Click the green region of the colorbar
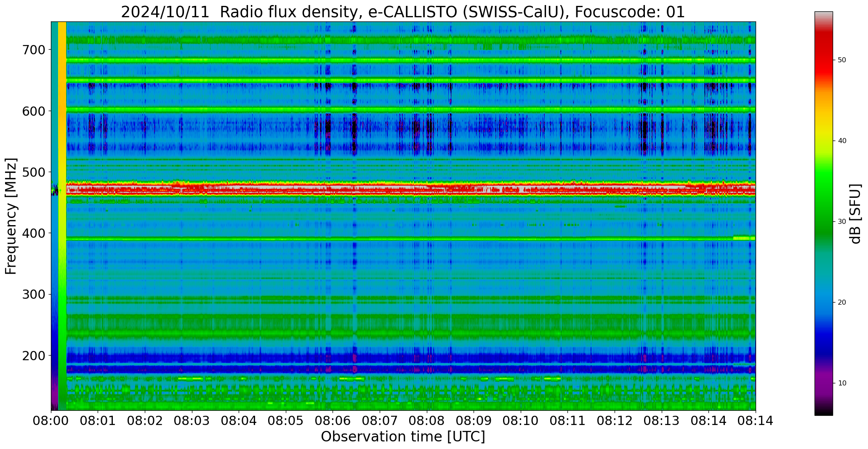 click(x=823, y=202)
